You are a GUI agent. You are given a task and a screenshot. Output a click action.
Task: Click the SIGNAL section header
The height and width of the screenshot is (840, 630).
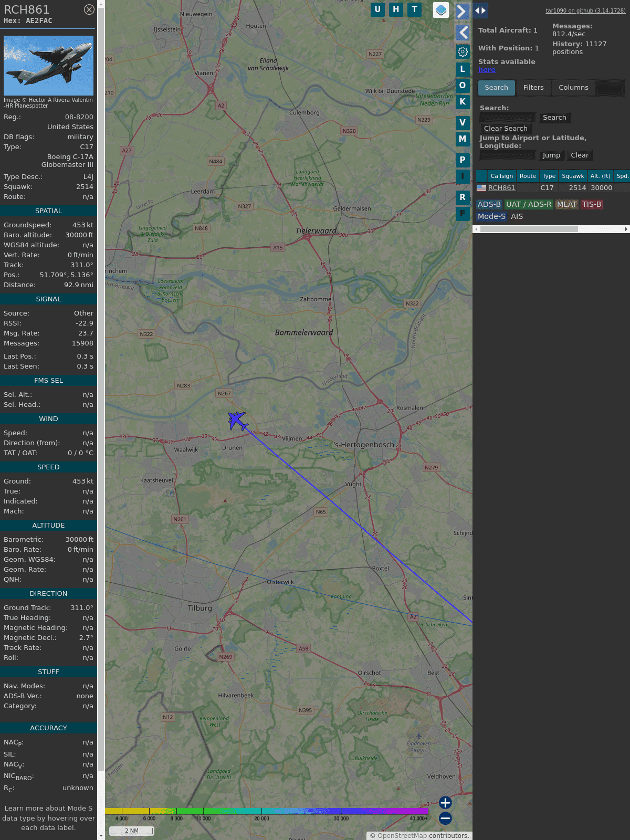pos(48,299)
